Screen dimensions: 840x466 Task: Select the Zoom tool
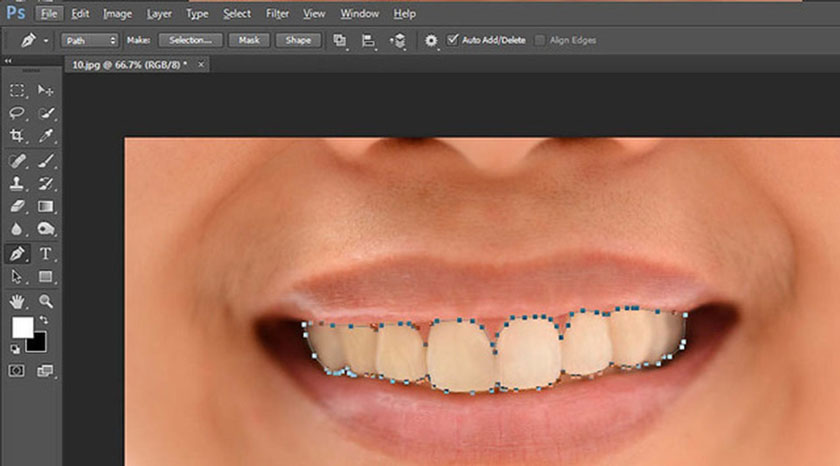coord(46,302)
